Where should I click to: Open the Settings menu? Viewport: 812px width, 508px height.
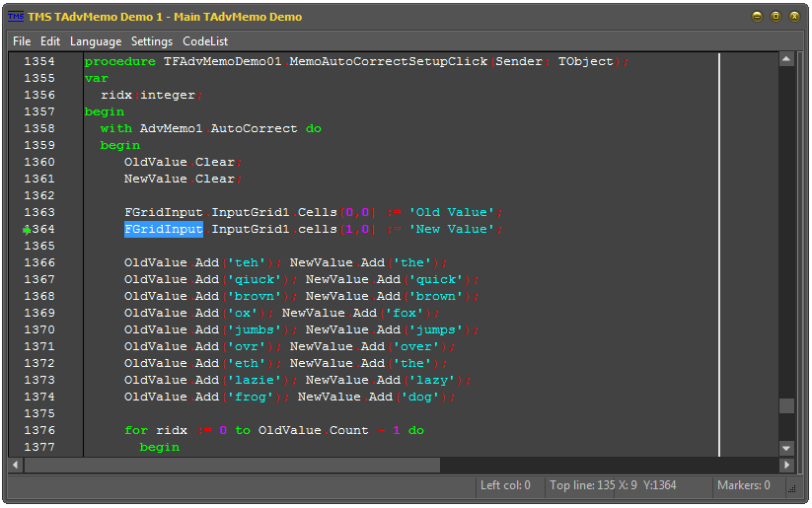[152, 41]
